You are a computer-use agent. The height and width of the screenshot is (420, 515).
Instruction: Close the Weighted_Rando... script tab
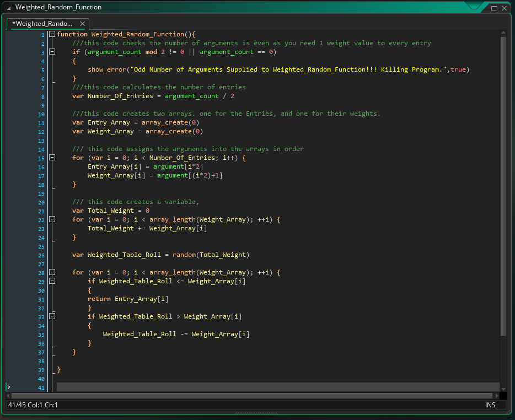click(83, 24)
